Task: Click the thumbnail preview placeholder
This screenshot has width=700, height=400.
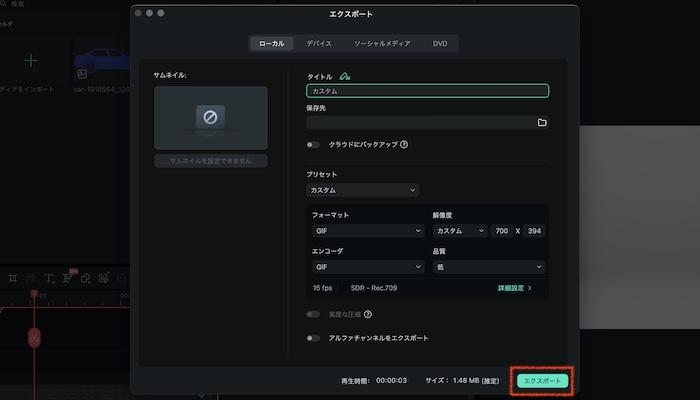Action: coord(211,118)
